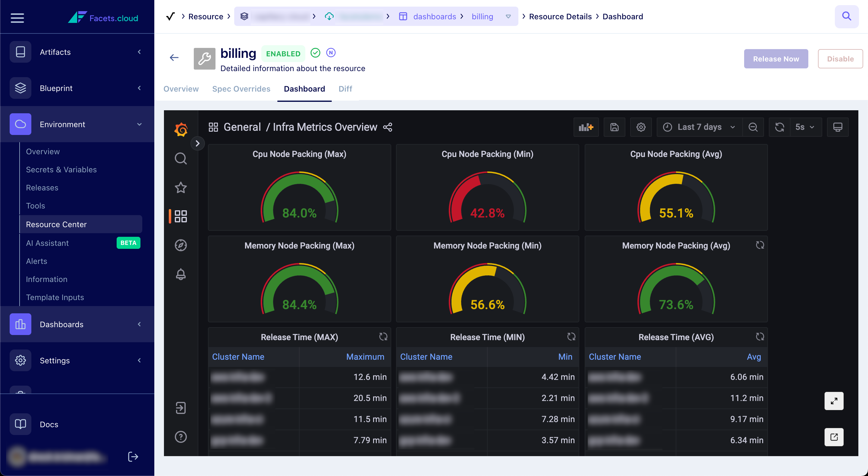Toggle the hamburger sidebar menu
This screenshot has width=868, height=476.
pyautogui.click(x=17, y=17)
